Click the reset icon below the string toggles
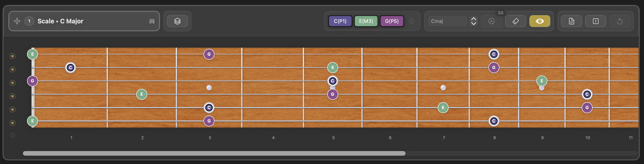Viewport: 644px width, 164px height. click(12, 135)
